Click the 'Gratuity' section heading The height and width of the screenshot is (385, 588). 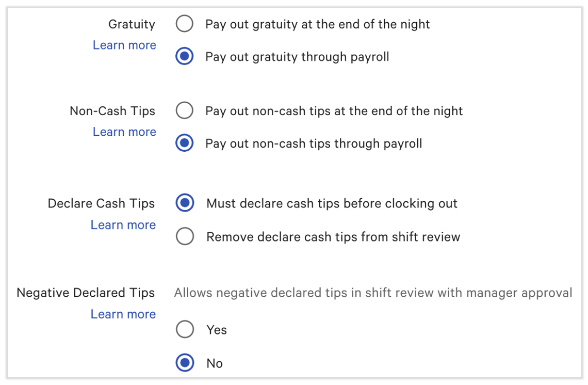132,24
